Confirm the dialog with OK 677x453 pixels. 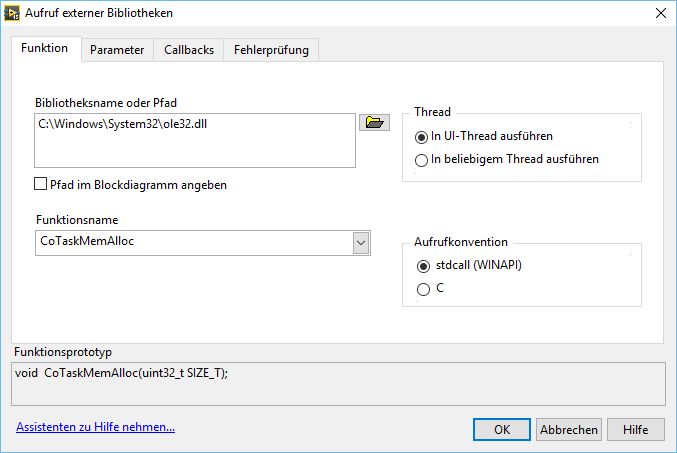point(502,429)
